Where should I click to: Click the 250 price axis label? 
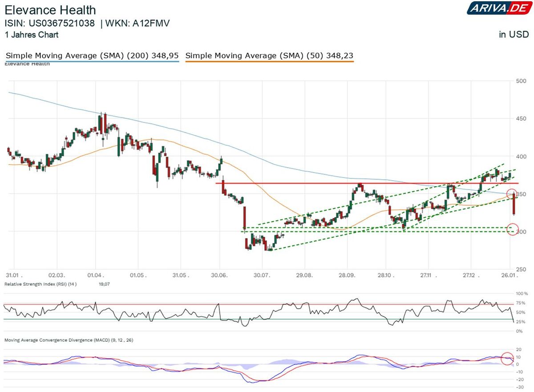click(521, 269)
